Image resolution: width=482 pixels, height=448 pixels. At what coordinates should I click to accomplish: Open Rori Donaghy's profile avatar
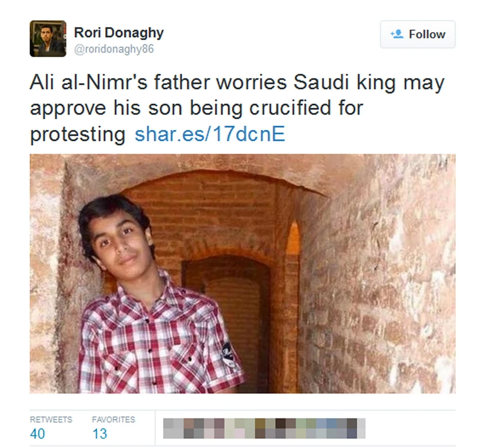pyautogui.click(x=48, y=38)
